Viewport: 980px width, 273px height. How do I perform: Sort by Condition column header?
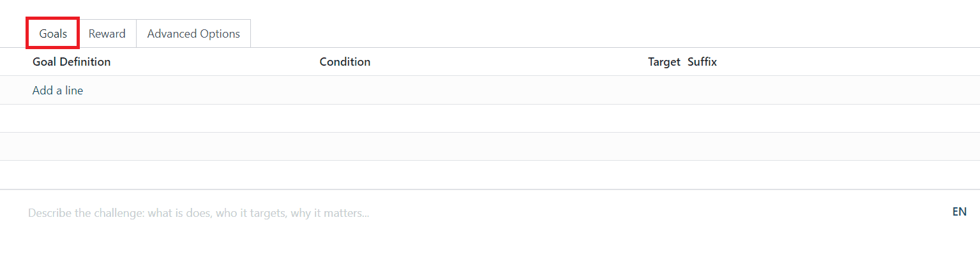pos(345,62)
